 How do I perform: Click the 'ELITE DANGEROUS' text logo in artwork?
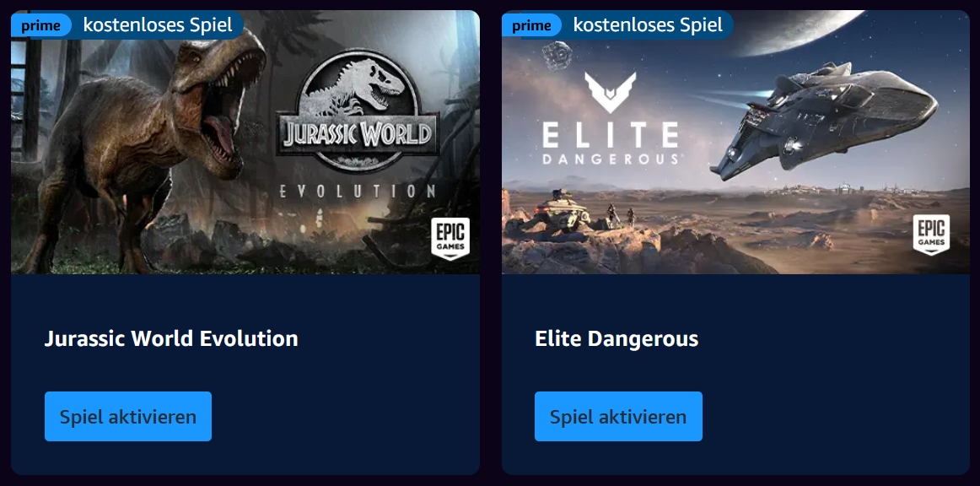point(610,143)
